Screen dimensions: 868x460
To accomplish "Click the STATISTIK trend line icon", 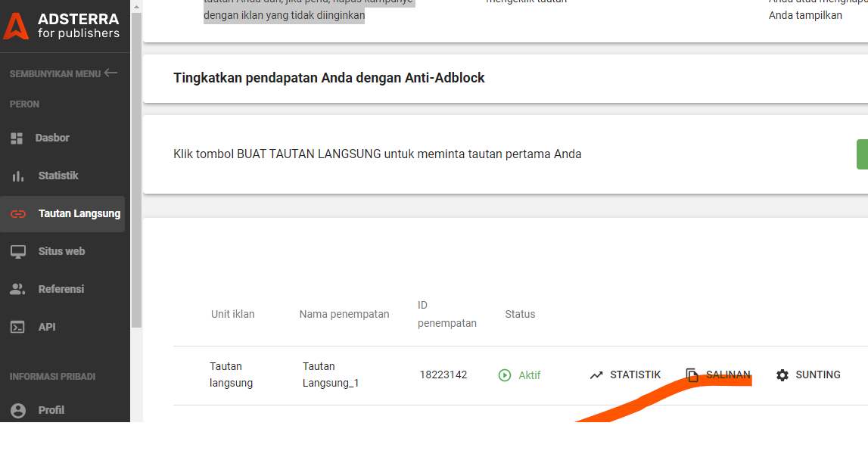I will 596,375.
